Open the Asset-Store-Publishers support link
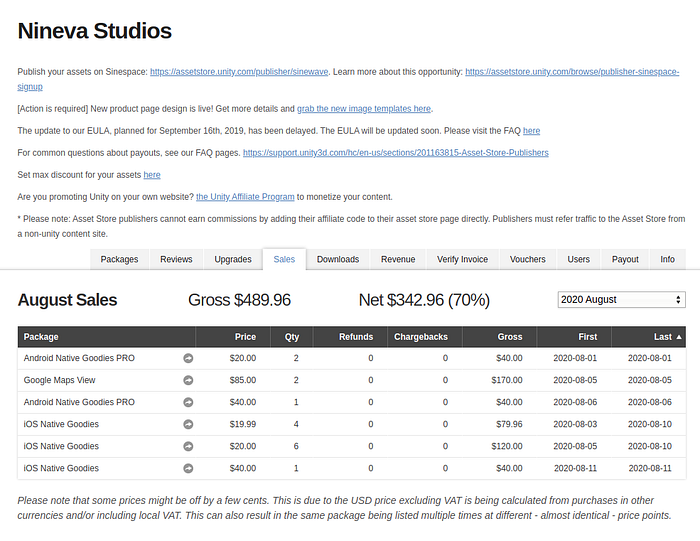 point(396,153)
